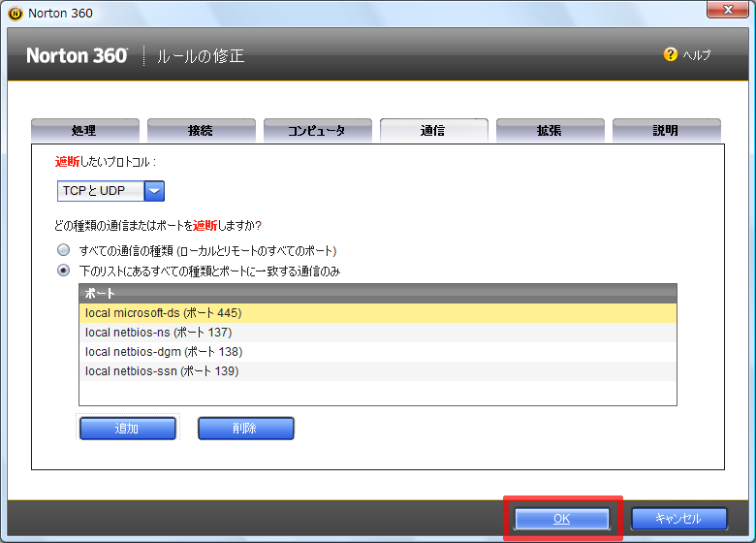Click the TCPとUDP protocol combo box field
This screenshot has height=543, width=756.
(101, 191)
